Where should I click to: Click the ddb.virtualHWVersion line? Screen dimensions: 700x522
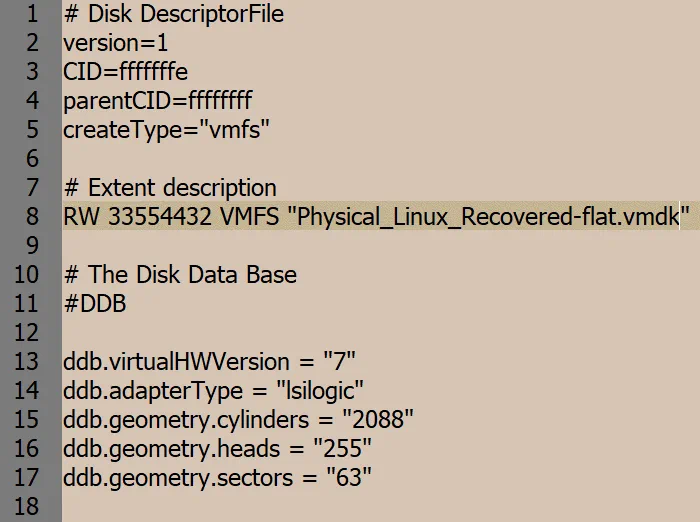(x=209, y=361)
